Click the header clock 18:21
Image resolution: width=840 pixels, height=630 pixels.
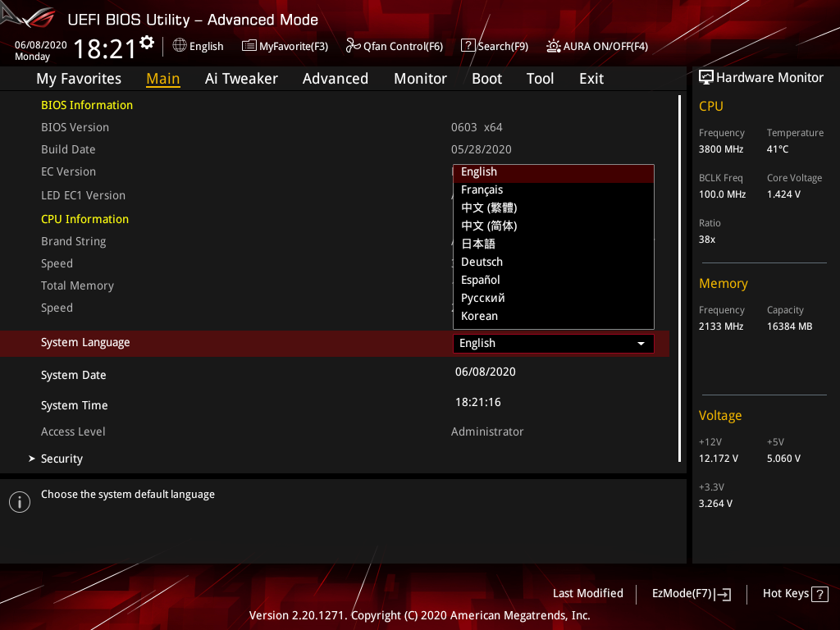coord(105,49)
